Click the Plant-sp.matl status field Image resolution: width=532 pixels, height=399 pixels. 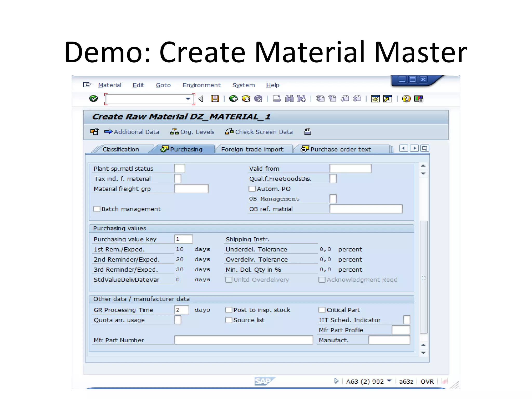click(x=179, y=169)
